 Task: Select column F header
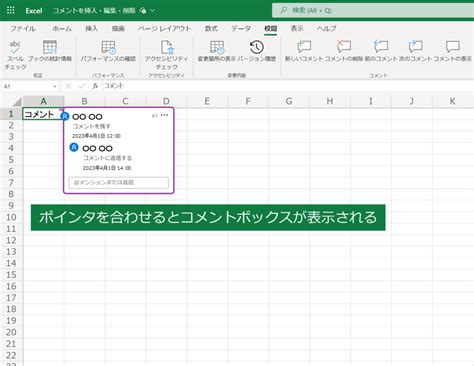248,101
